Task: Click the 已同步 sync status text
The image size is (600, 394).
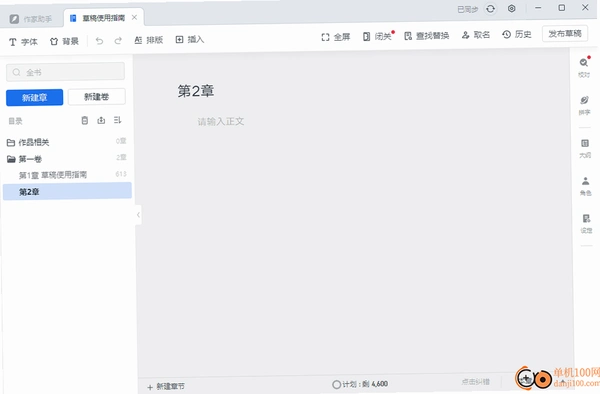Action: click(468, 9)
